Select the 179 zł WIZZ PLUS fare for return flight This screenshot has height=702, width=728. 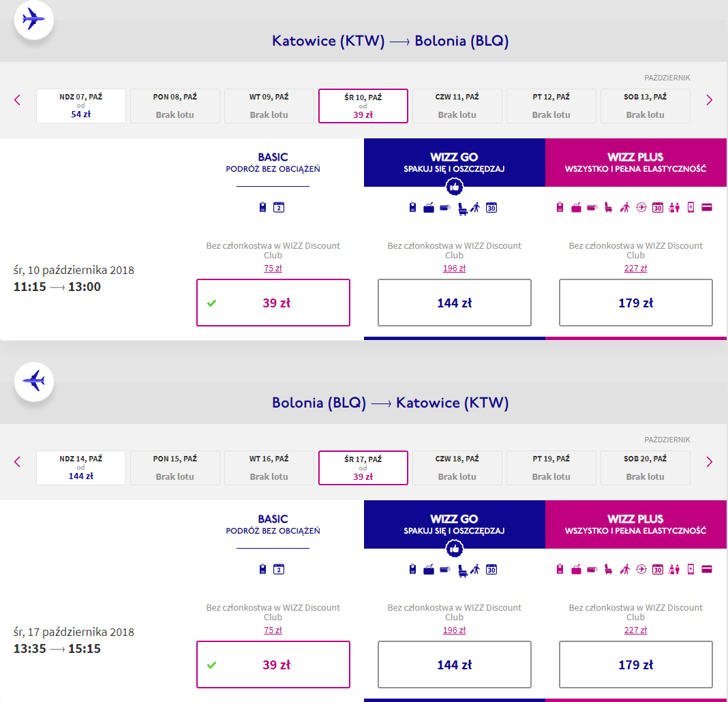pyautogui.click(x=635, y=665)
